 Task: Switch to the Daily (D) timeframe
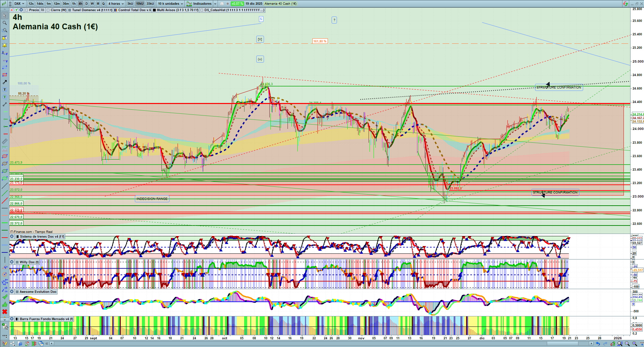tap(86, 4)
